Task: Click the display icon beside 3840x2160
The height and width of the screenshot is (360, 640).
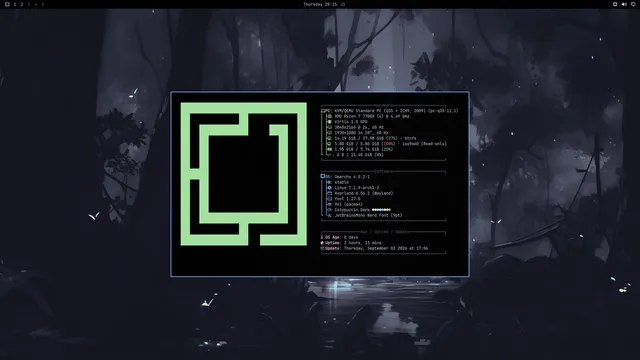Action: coord(329,127)
